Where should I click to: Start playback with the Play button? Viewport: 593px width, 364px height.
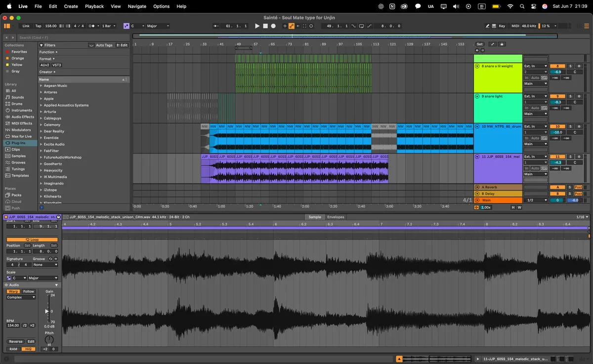pos(257,26)
